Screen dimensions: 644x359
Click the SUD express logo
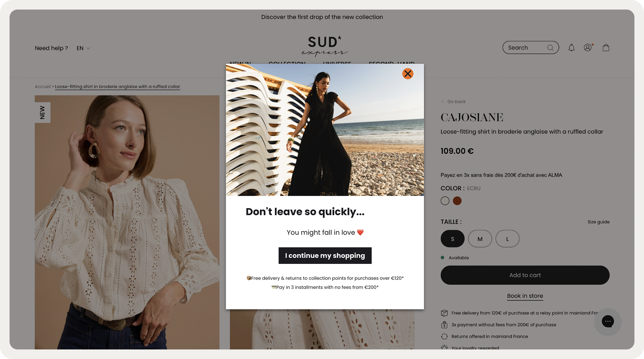click(x=324, y=46)
